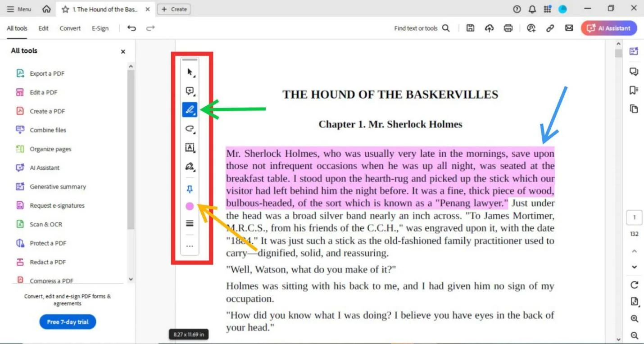Send the file by email
This screenshot has width=644, height=344.
click(569, 28)
